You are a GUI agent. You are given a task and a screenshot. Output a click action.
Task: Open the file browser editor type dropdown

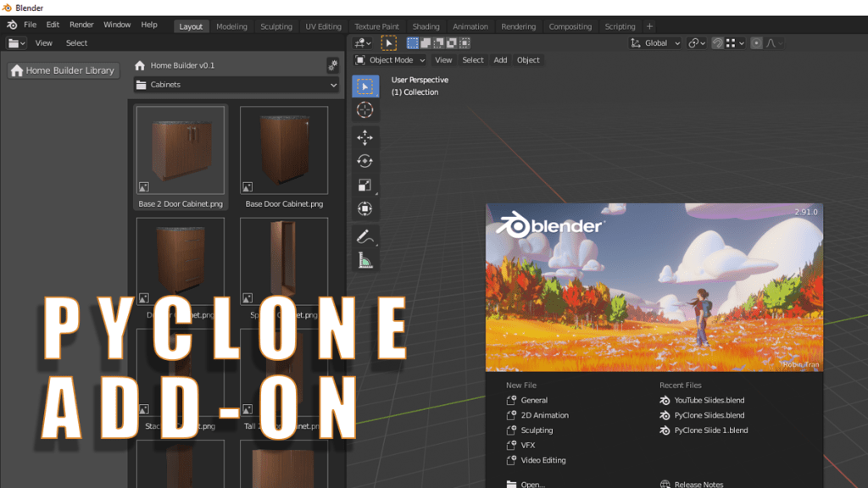[17, 43]
